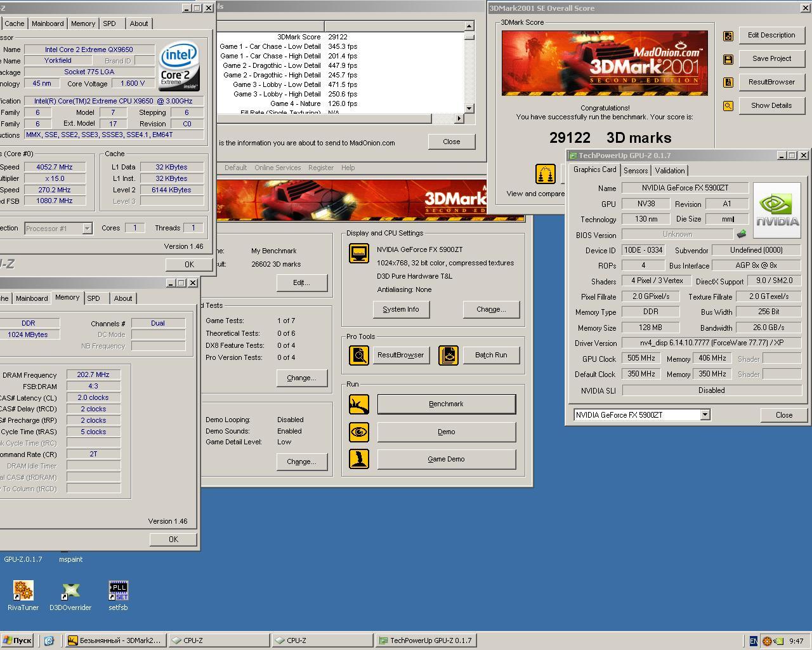Click Batch Run icon in Pro Tools
812x650 pixels.
pyautogui.click(x=449, y=355)
